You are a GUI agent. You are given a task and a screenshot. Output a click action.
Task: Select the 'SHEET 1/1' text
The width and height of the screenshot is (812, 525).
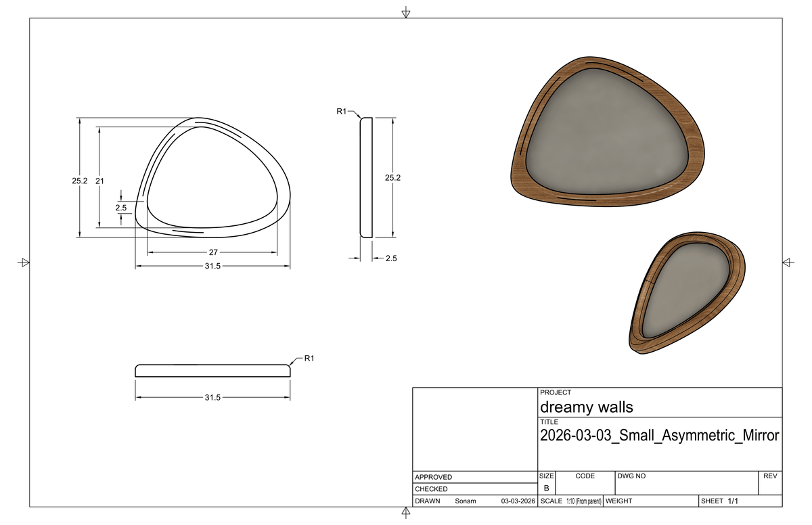[x=721, y=501]
